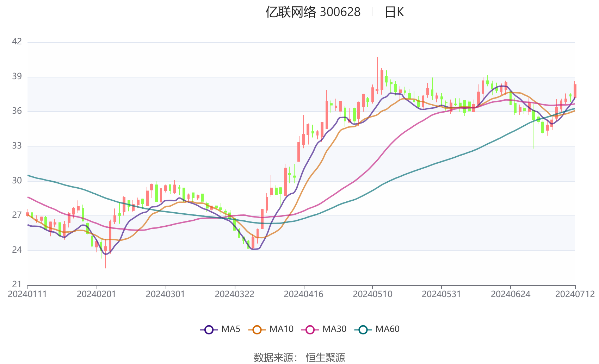This screenshot has height=364, width=599.
Task: Click x-axis date label 20240201
Action: click(x=97, y=294)
